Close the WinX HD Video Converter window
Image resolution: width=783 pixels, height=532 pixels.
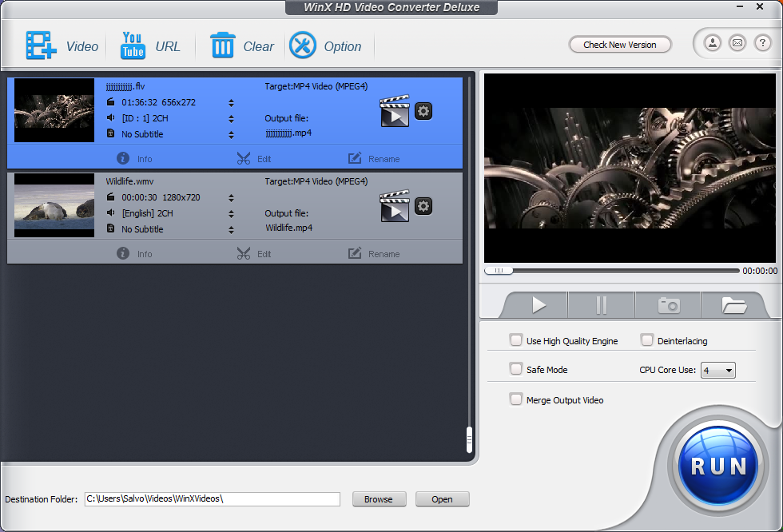760,6
